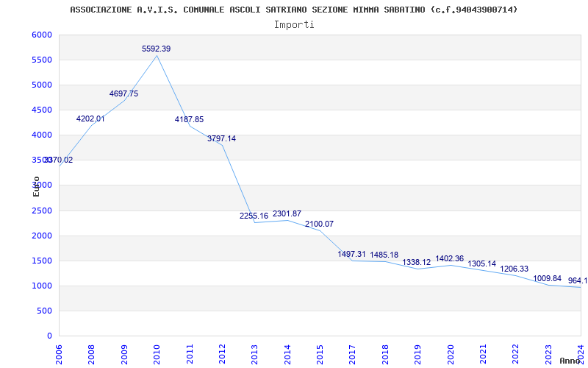
Task: Click the Euro y-axis title
Action: click(36, 186)
